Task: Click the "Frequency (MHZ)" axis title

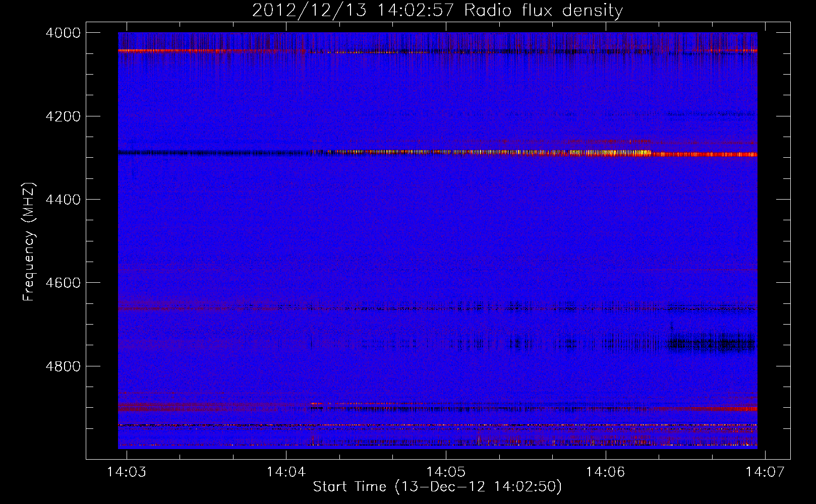Action: coord(29,242)
